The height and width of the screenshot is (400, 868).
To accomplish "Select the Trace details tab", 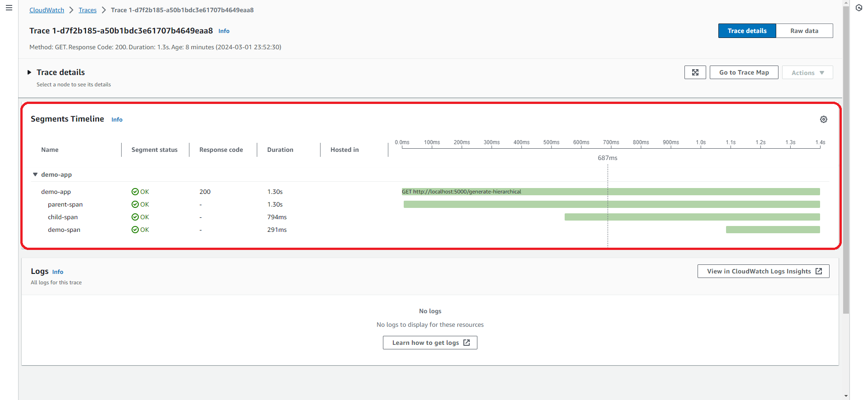I will click(747, 31).
